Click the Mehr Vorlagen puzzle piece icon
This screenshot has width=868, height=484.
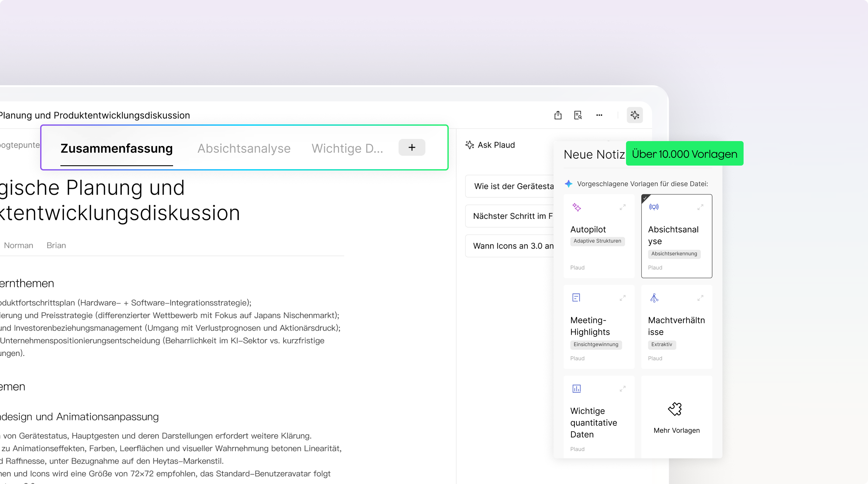(675, 409)
